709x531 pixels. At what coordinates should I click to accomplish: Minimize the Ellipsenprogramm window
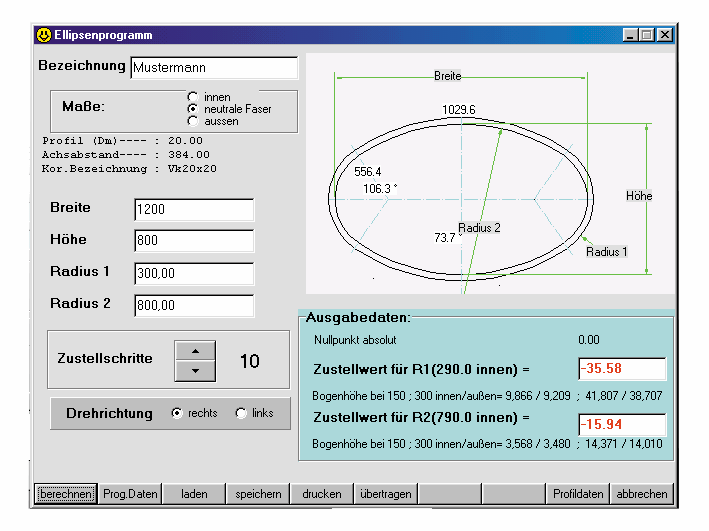coord(630,35)
